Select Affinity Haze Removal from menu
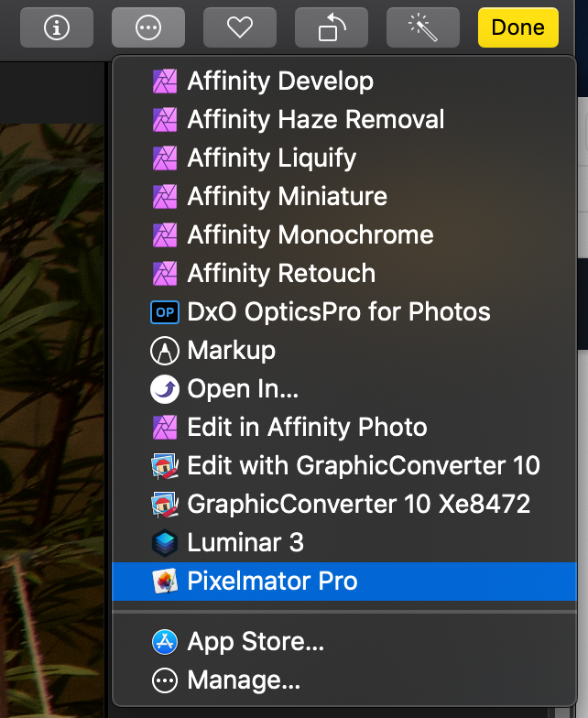The image size is (588, 718). pyautogui.click(x=315, y=120)
